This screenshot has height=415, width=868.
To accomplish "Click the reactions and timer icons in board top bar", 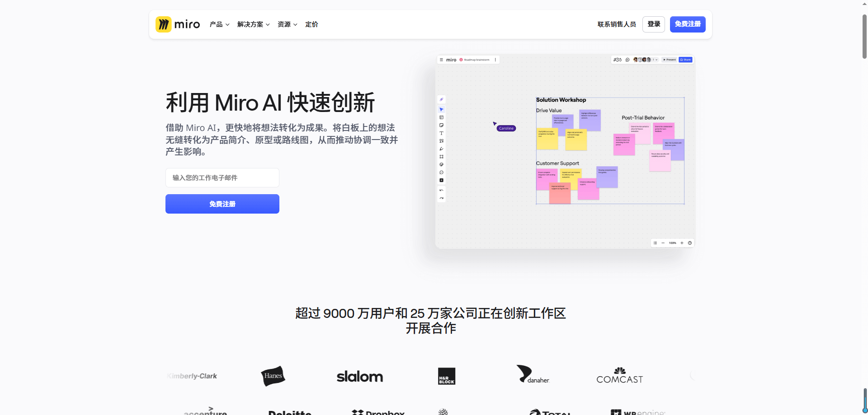I will [x=618, y=60].
